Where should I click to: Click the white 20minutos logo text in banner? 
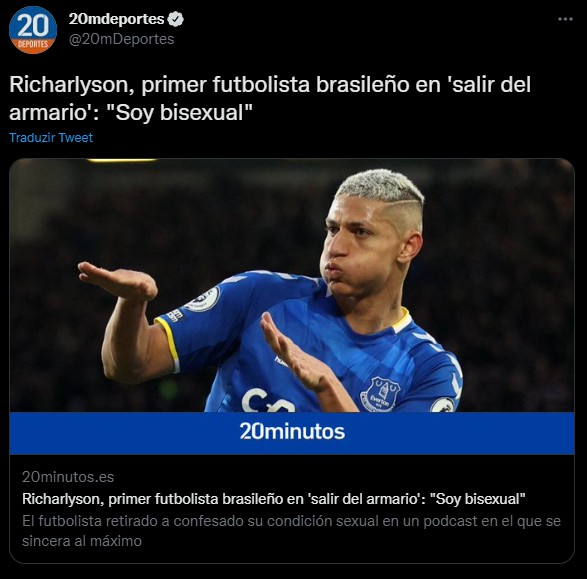pos(292,432)
